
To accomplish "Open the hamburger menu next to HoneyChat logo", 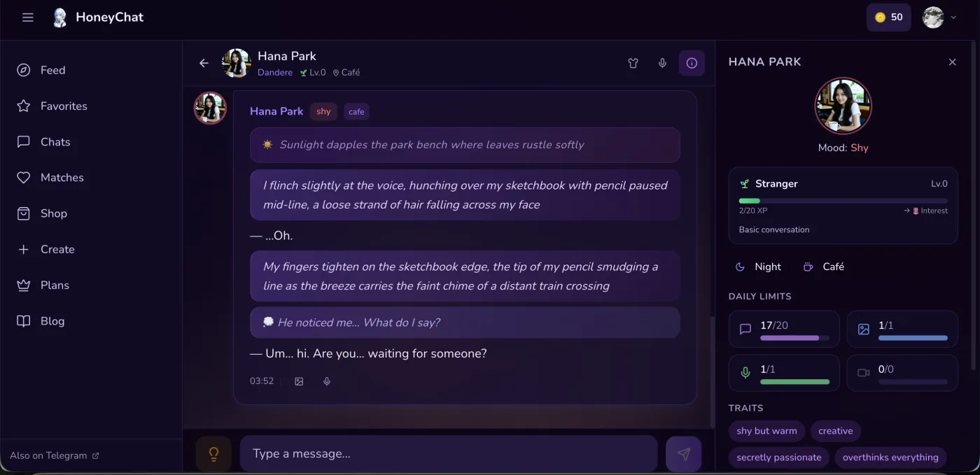I will point(27,17).
